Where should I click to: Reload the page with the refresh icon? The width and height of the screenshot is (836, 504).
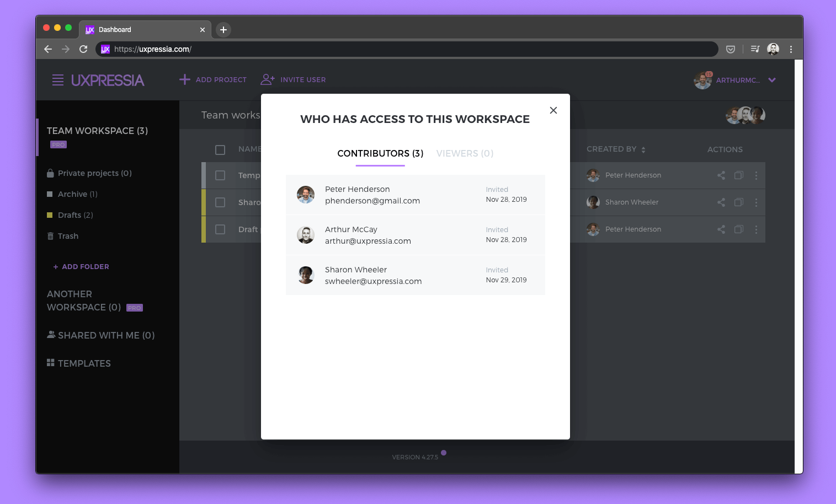[83, 49]
